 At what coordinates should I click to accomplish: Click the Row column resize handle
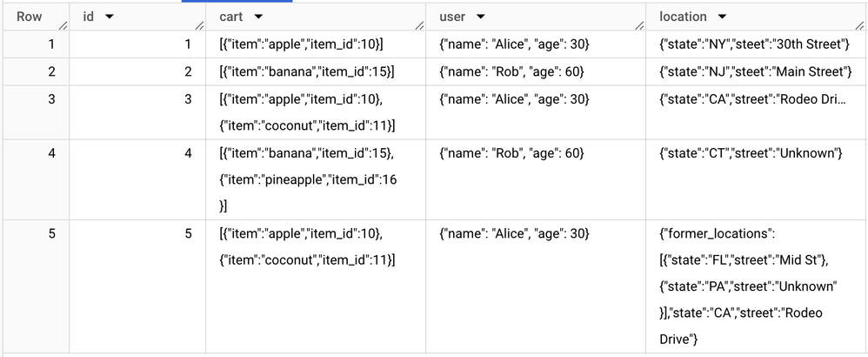(x=64, y=25)
